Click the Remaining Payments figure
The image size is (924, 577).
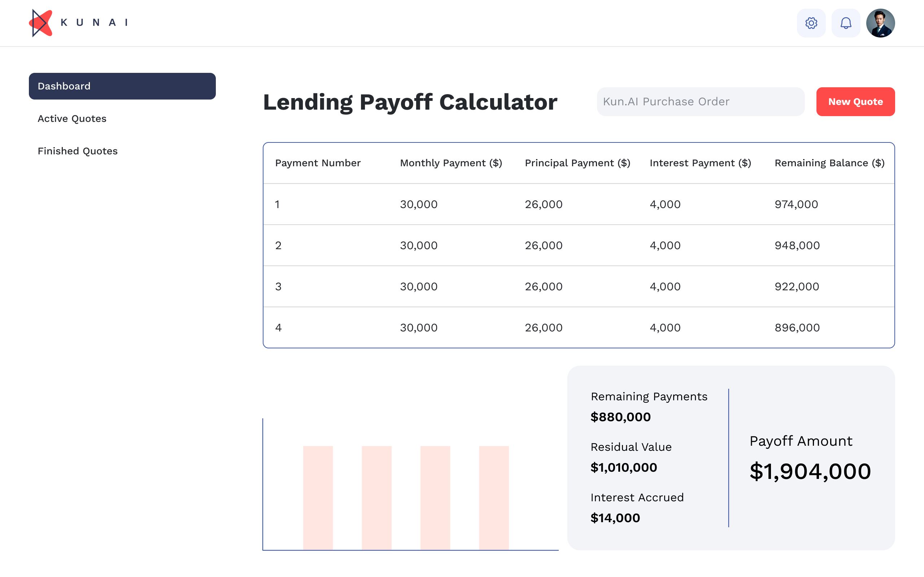pyautogui.click(x=620, y=417)
